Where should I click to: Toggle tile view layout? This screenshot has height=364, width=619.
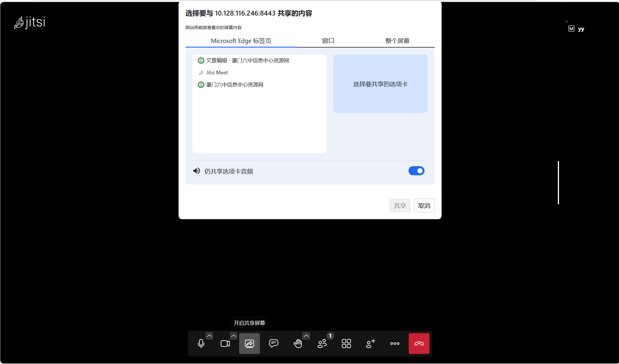coord(346,343)
